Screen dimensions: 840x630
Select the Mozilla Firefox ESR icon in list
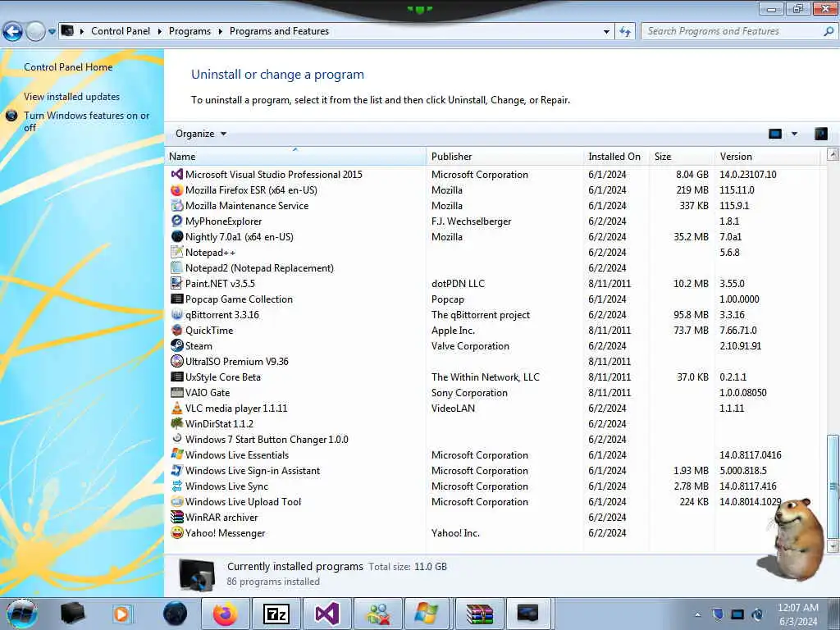tap(177, 190)
